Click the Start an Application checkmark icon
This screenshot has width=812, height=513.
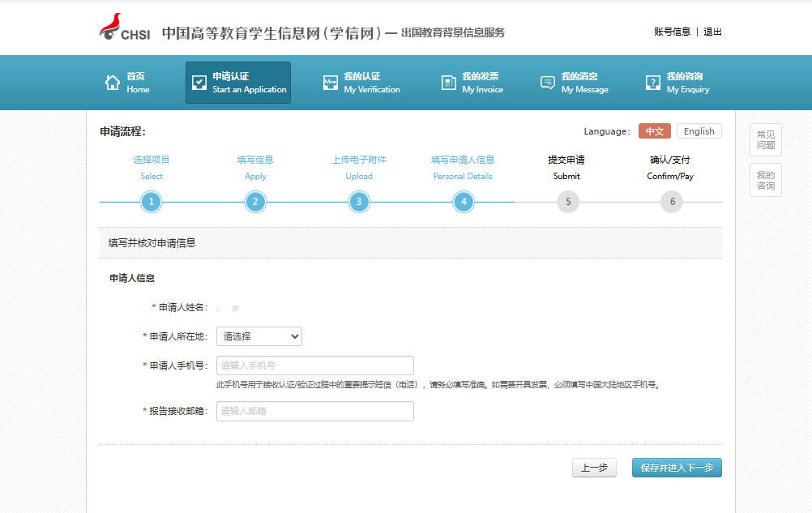(x=199, y=83)
